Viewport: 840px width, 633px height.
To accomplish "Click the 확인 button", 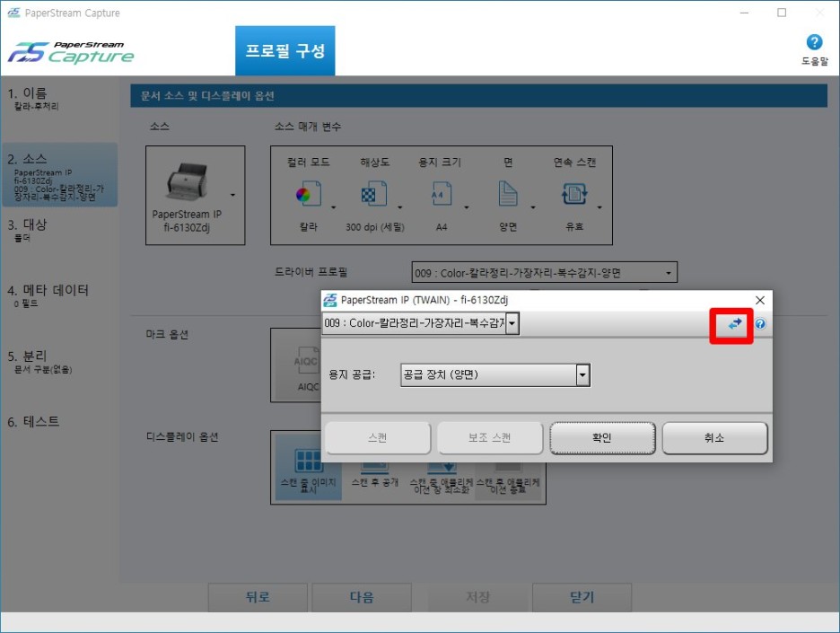I will click(602, 438).
